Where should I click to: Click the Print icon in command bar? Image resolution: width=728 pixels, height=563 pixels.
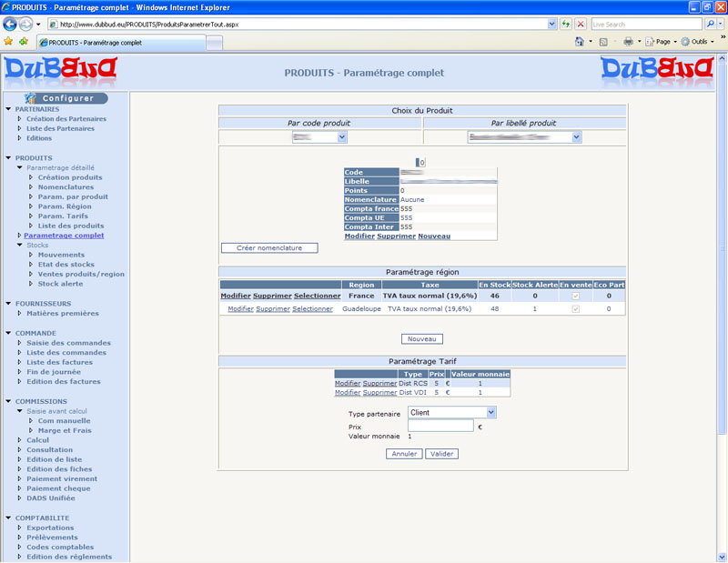tap(628, 42)
